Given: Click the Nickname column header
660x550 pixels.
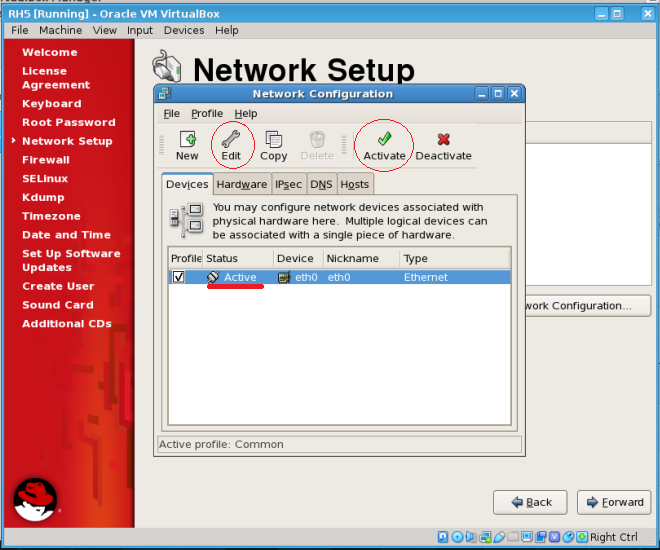Looking at the screenshot, I should [361, 258].
